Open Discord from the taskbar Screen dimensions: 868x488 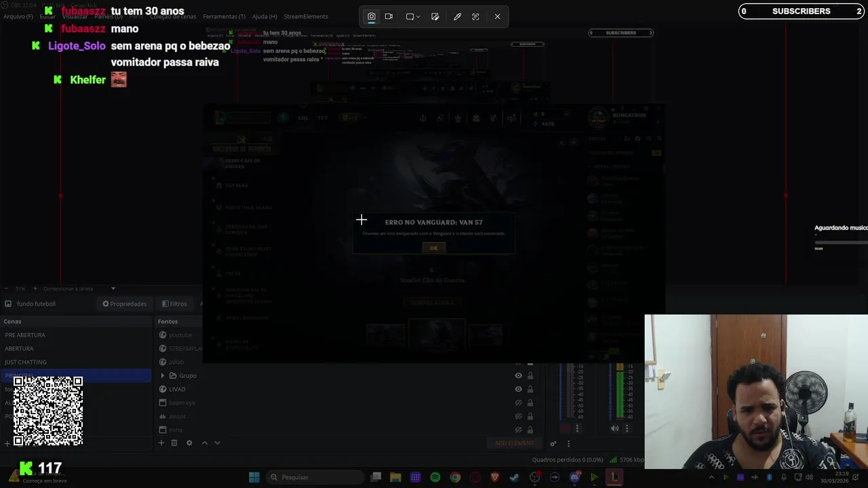(574, 477)
